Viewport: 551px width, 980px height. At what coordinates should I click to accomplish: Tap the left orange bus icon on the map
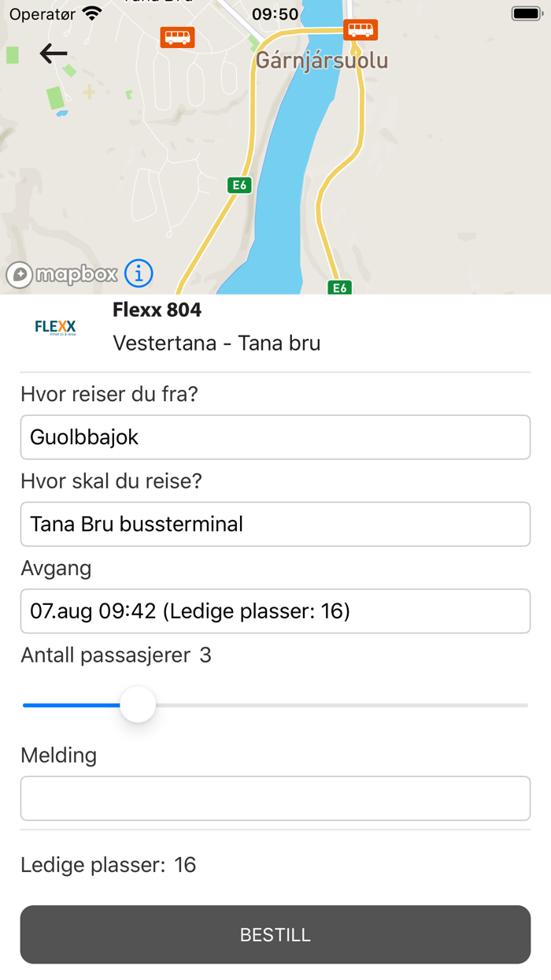177,37
